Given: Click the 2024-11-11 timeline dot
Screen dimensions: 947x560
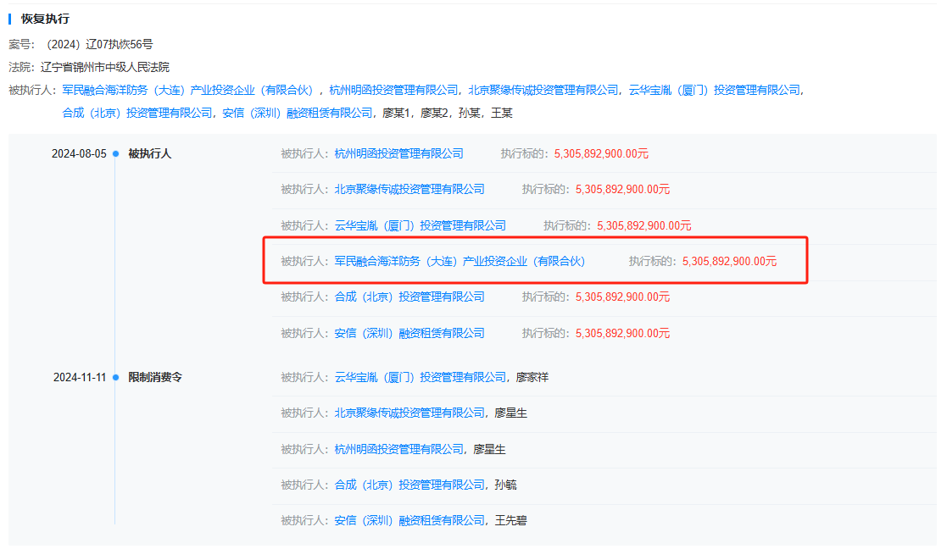Looking at the screenshot, I should point(115,377).
